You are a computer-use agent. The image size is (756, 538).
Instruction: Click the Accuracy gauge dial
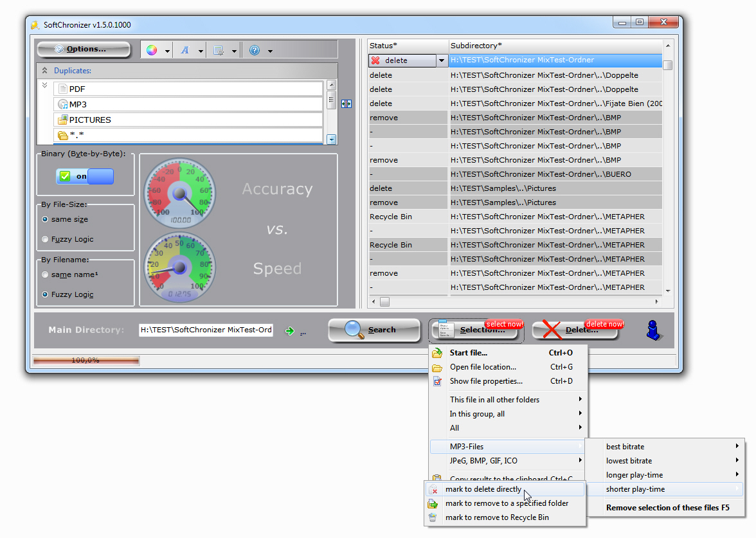pyautogui.click(x=180, y=193)
